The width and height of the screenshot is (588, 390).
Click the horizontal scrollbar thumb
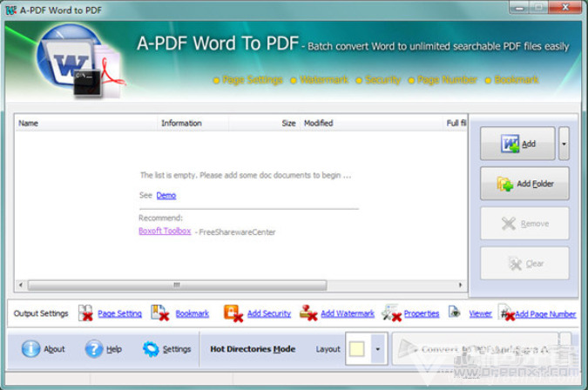coord(177,286)
